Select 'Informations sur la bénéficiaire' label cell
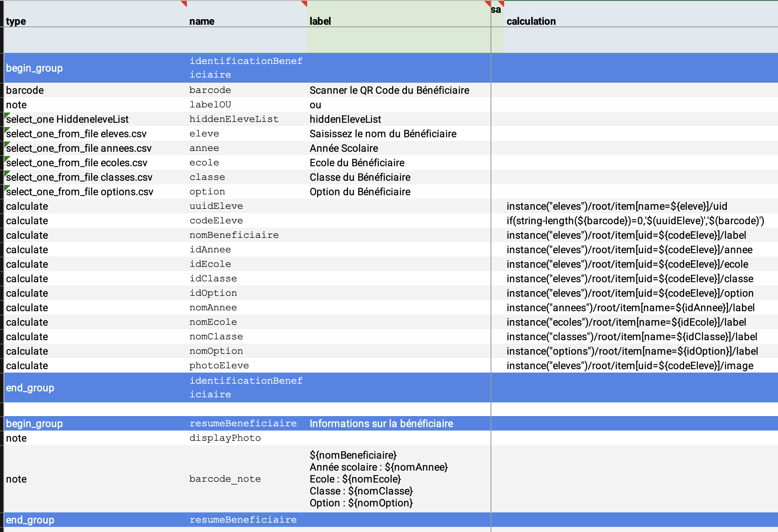The image size is (778, 532). pos(399,423)
